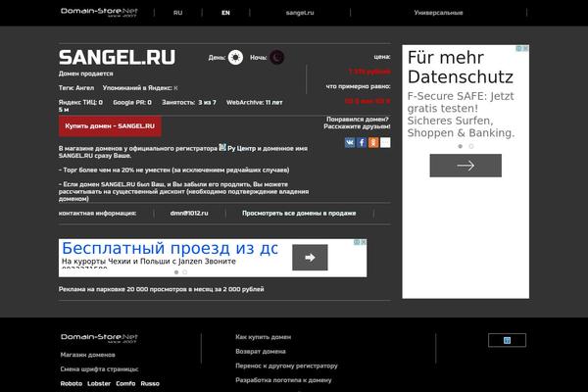Choose Comfo page font

click(125, 383)
